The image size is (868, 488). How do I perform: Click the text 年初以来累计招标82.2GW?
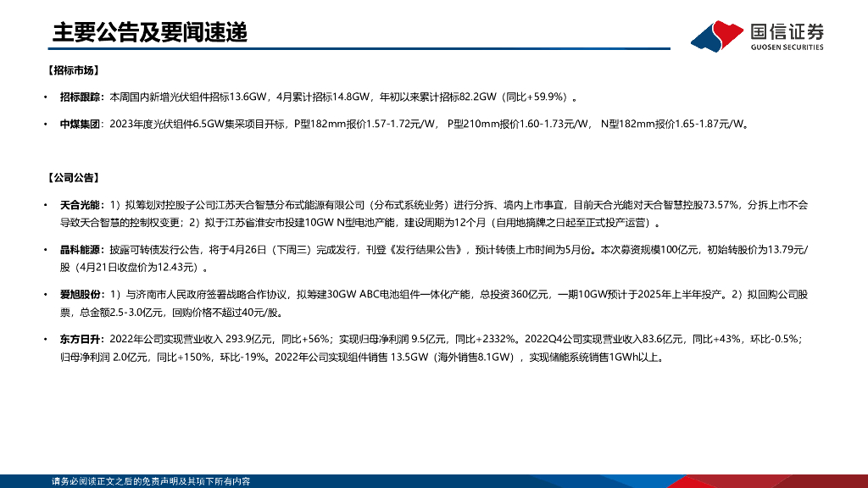pos(438,97)
